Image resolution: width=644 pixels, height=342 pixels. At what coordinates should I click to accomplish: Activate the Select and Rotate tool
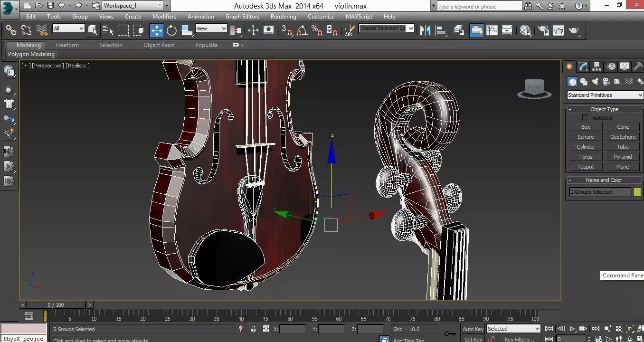pos(171,30)
